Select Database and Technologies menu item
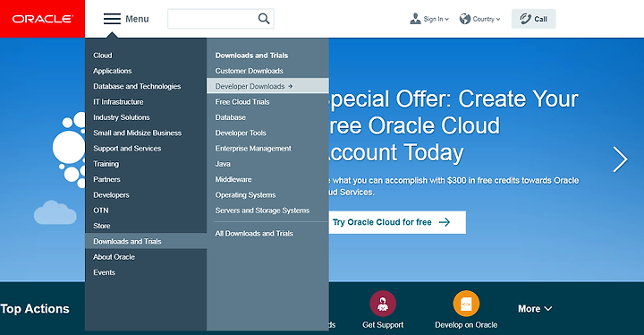Viewport: 644px width, 335px height. 137,86
